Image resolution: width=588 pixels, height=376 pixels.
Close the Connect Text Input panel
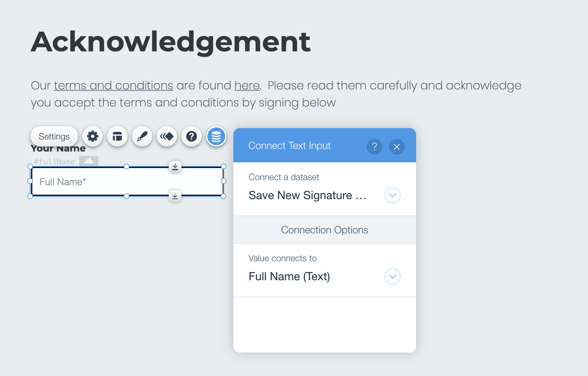[397, 147]
